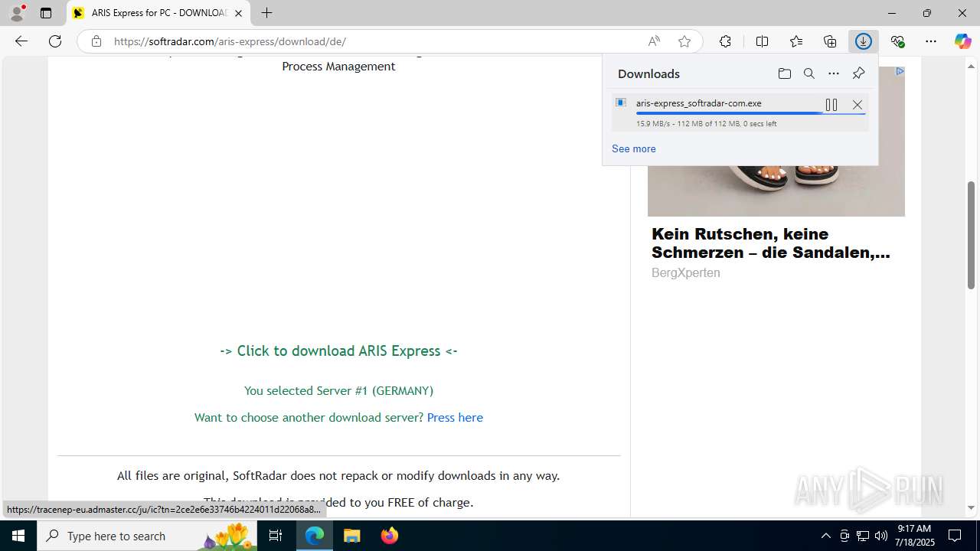Pause the aris-express download
This screenshot has width=980, height=551.
(831, 105)
